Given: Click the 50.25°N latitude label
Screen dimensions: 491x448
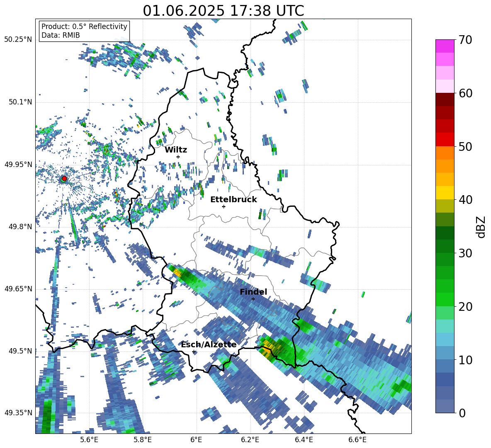Looking at the screenshot, I should point(18,40).
